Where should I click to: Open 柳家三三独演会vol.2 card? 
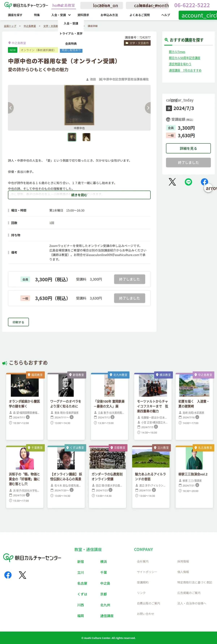tap(194, 477)
